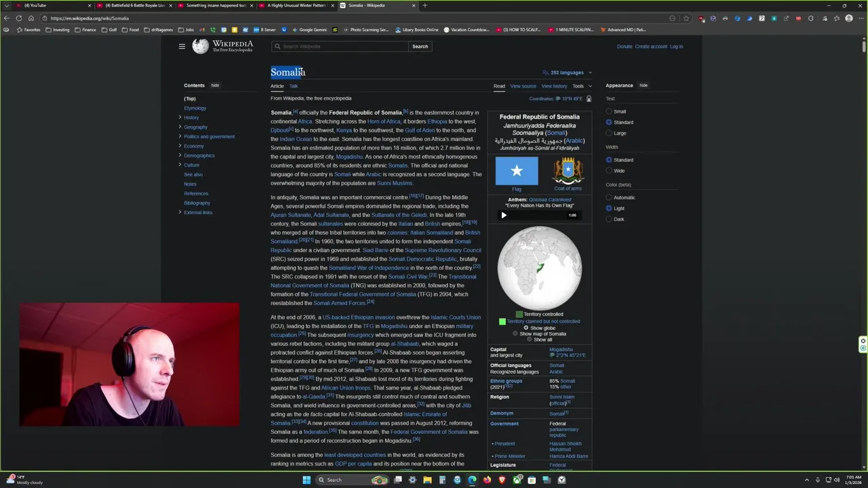The width and height of the screenshot is (868, 488).
Task: Open Calculator from the taskbar
Action: point(442,480)
